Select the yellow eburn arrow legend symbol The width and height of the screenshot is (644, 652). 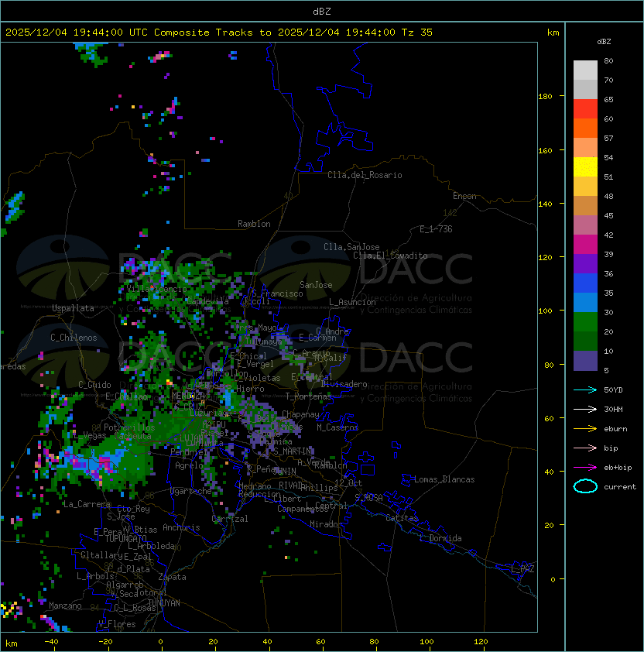[585, 429]
